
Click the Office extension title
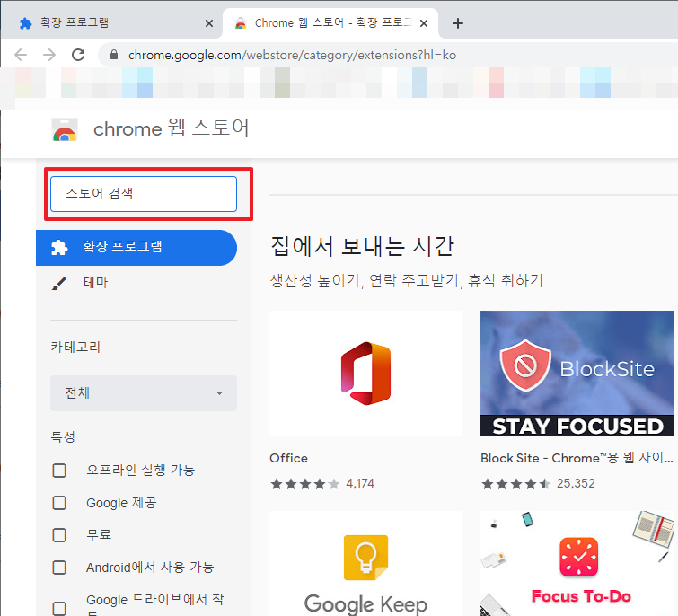point(288,458)
